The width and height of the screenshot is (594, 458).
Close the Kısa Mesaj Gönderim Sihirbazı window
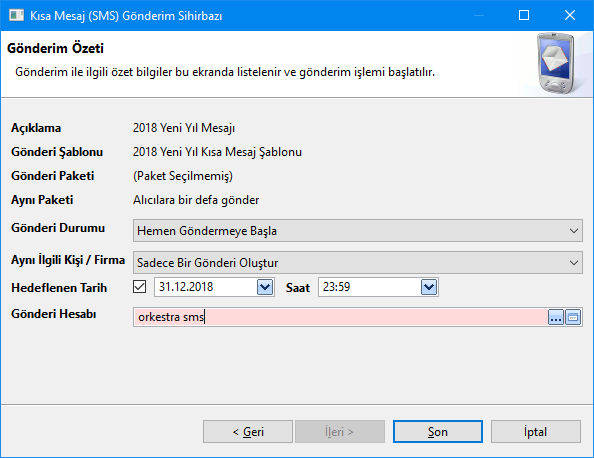pyautogui.click(x=570, y=16)
